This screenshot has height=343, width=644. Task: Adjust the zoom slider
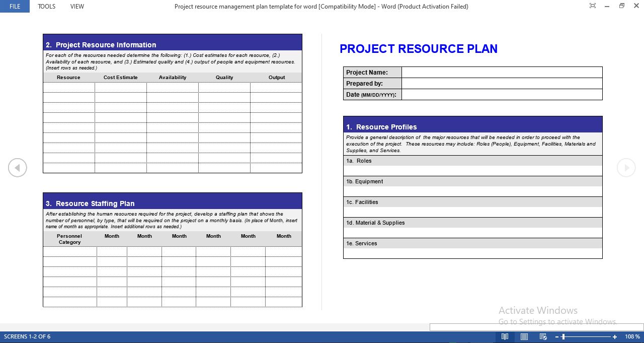562,336
